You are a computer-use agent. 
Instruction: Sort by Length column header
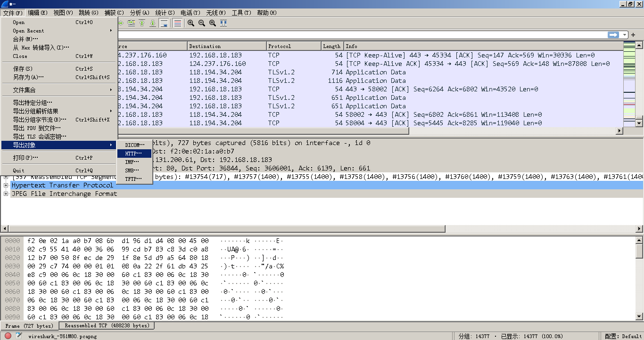click(x=332, y=46)
